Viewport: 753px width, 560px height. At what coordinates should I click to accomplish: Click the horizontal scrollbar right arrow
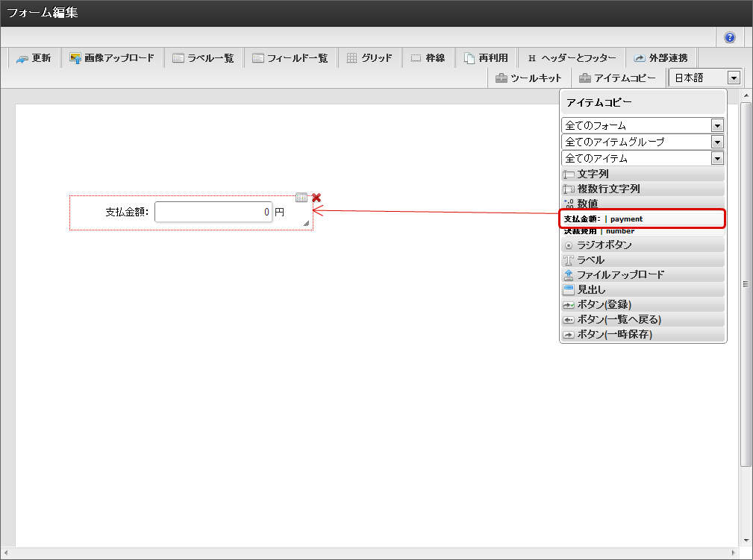734,553
